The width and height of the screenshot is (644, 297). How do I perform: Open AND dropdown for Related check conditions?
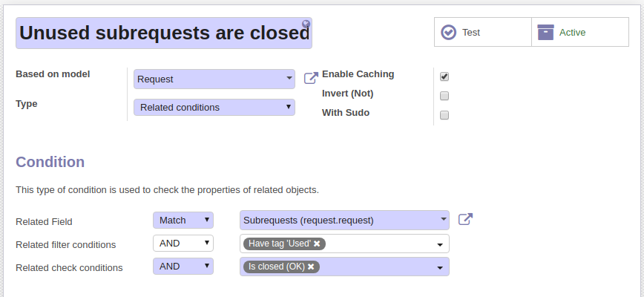pos(183,267)
